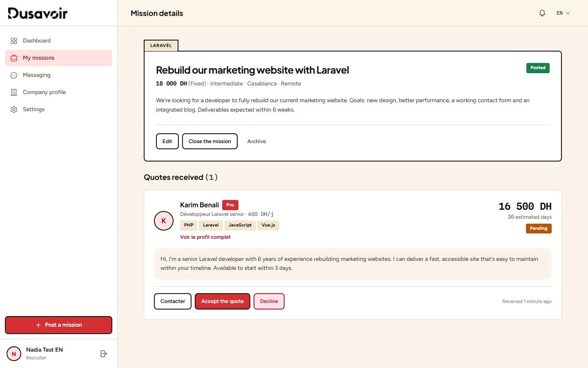The height and width of the screenshot is (368, 588).
Task: Click Nadia's avatar in the sidebar footer
Action: coord(14,354)
